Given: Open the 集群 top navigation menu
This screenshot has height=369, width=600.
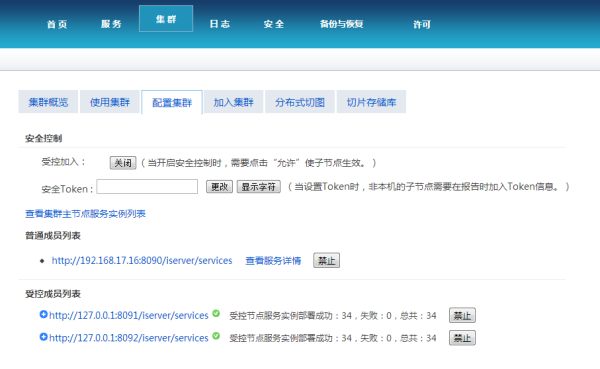Looking at the screenshot, I should (x=166, y=19).
